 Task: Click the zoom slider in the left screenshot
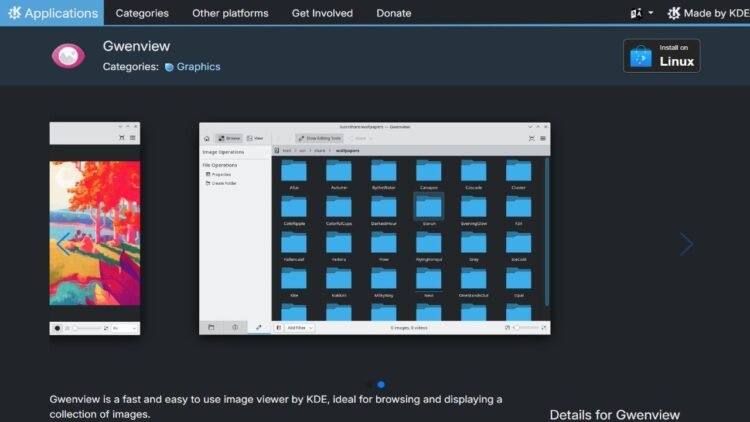[x=87, y=328]
